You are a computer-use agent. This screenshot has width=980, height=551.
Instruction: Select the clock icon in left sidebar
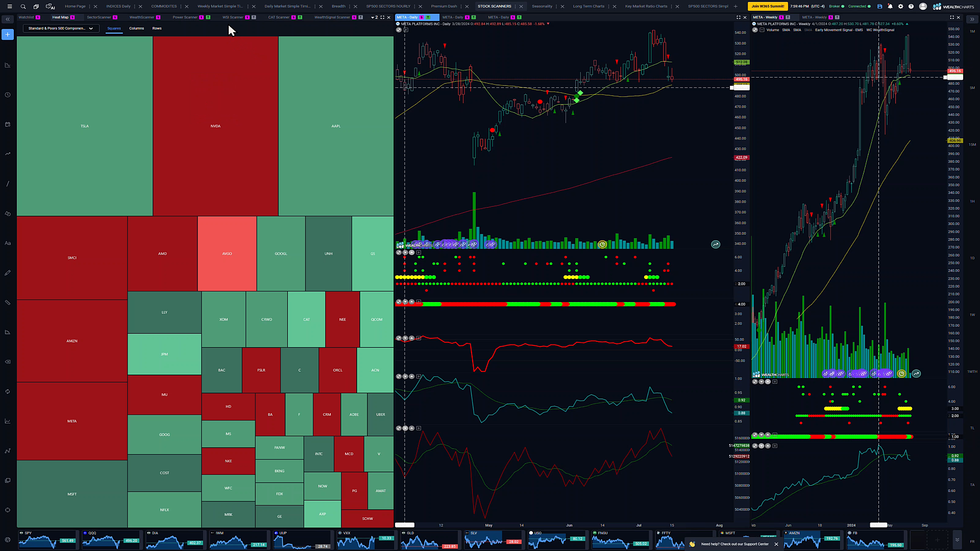point(8,95)
